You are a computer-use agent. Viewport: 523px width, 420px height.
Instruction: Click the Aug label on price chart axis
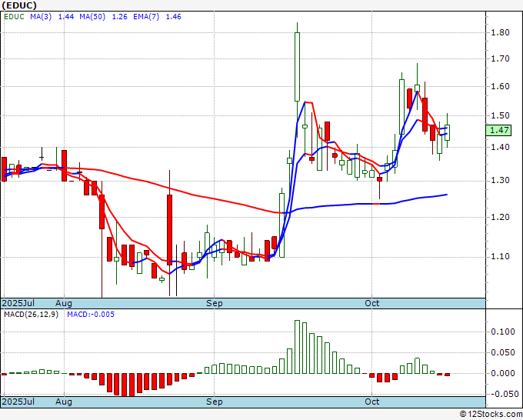[x=64, y=303]
